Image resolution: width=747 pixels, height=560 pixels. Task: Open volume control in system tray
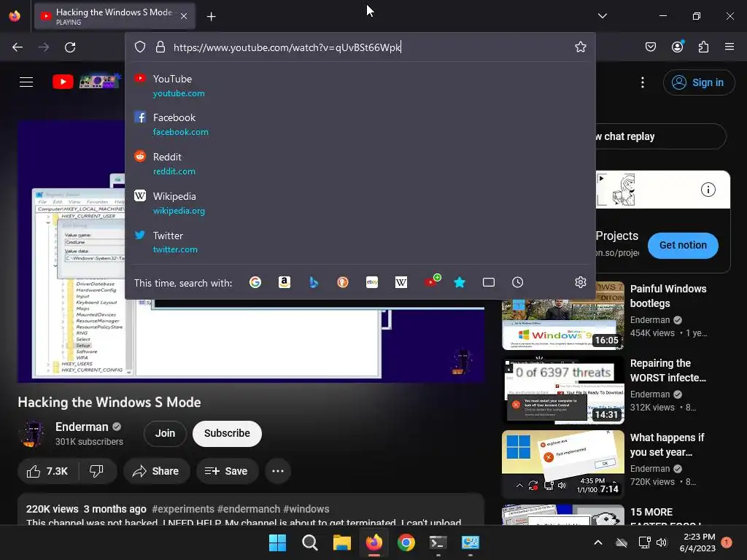(662, 542)
